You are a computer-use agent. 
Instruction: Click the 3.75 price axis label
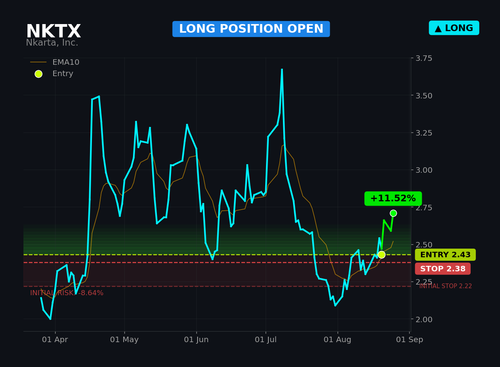[424, 58]
